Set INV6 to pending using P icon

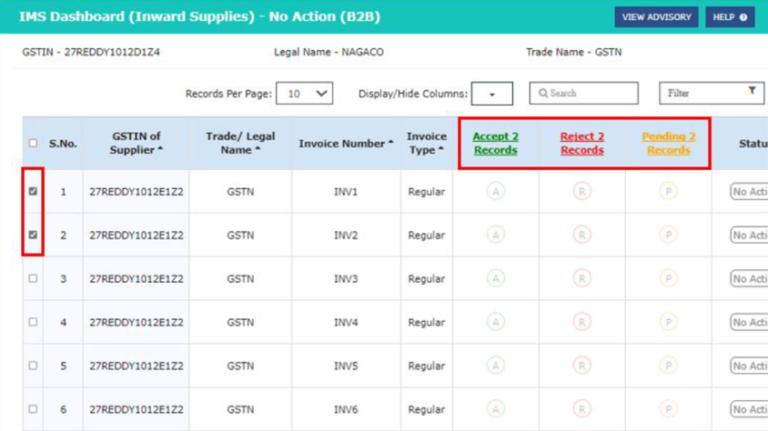click(668, 409)
